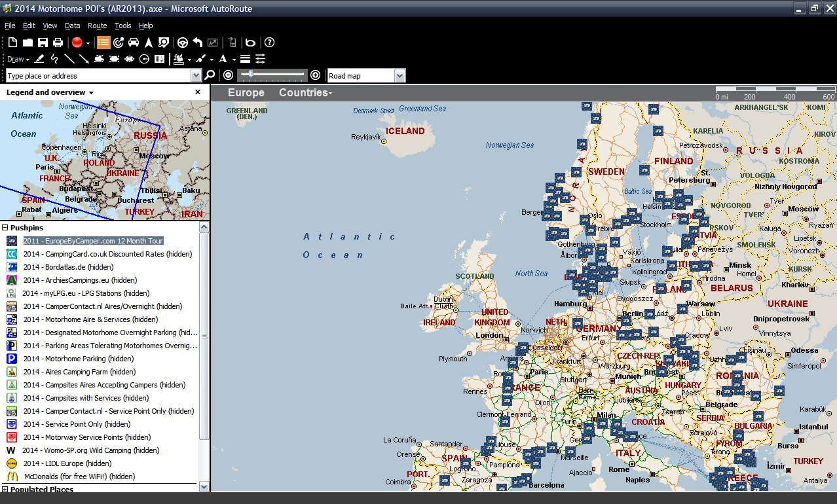Open the Edit menu
The image size is (837, 504).
pos(29,26)
